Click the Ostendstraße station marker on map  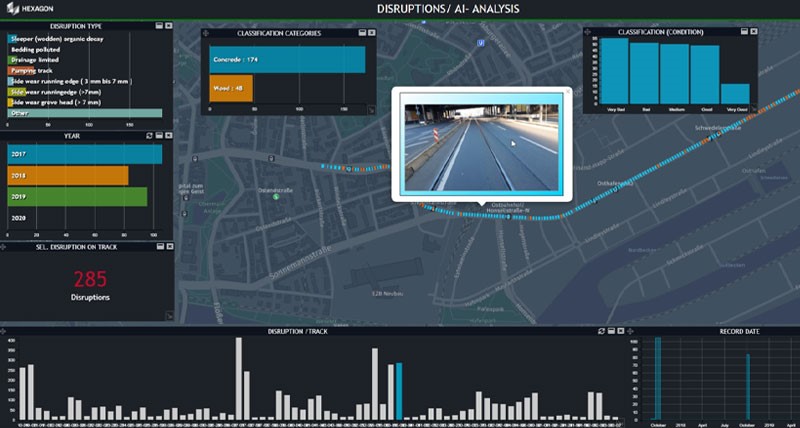[276, 196]
